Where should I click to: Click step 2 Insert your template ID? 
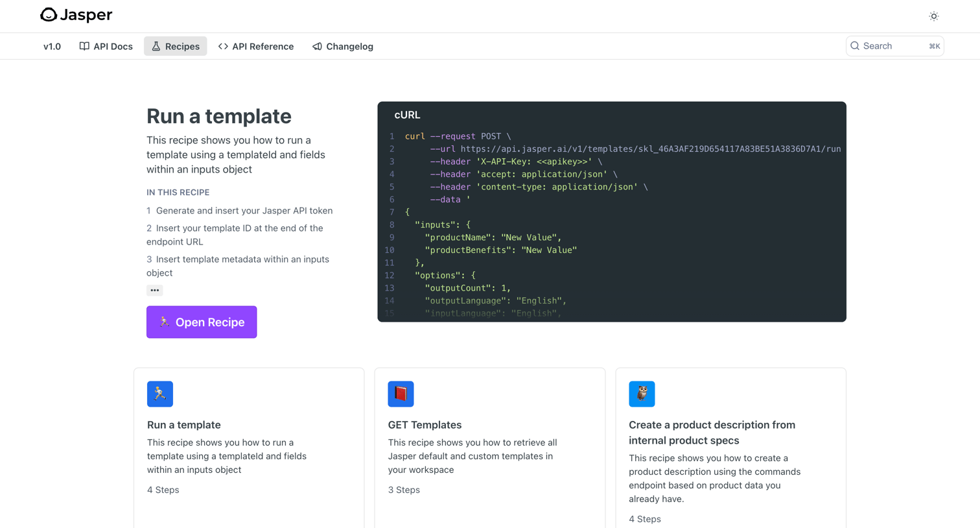(x=235, y=235)
